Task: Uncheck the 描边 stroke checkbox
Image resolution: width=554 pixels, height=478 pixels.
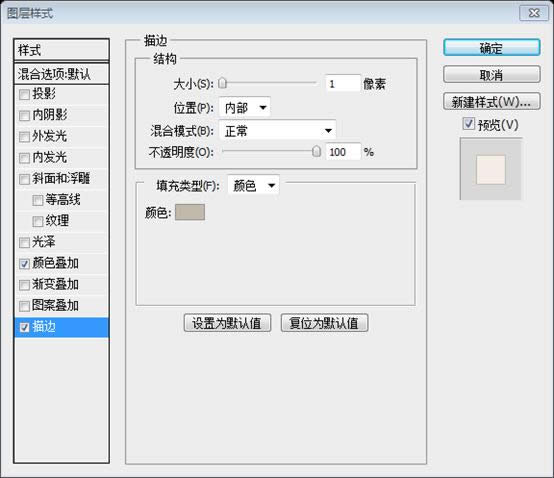Action: (x=24, y=327)
